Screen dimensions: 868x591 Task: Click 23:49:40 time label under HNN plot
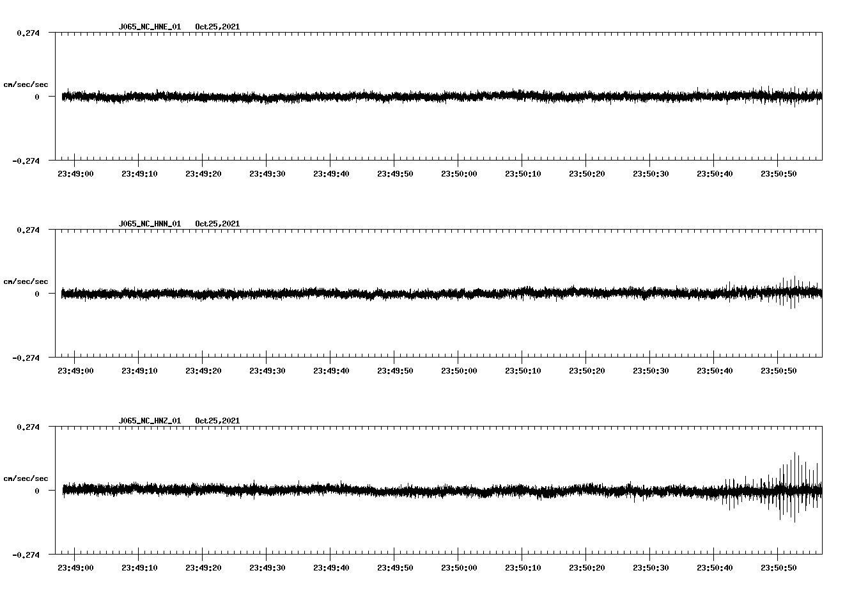click(331, 370)
